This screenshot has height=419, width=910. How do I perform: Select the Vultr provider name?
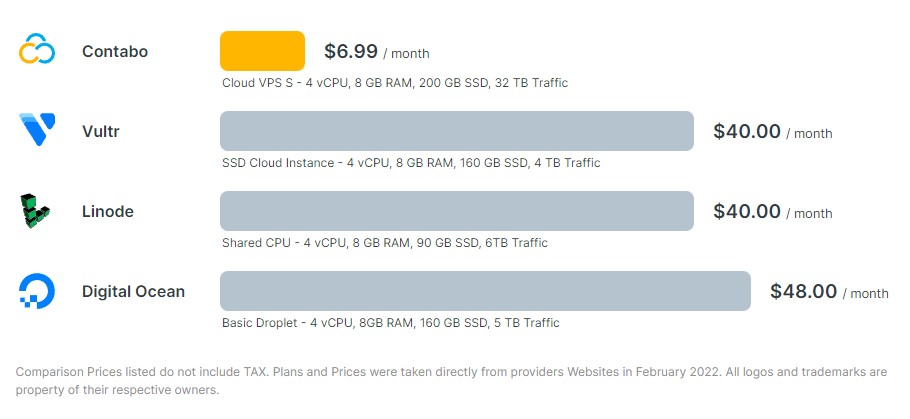pyautogui.click(x=101, y=131)
